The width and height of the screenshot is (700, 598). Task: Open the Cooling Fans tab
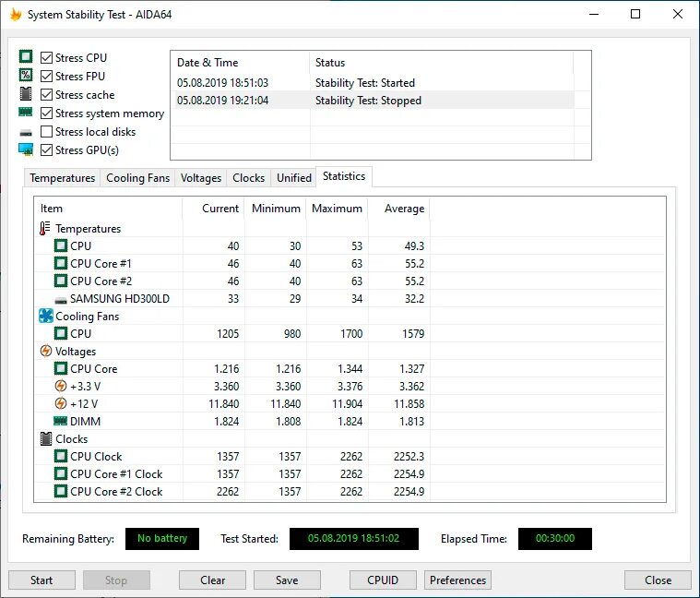138,178
